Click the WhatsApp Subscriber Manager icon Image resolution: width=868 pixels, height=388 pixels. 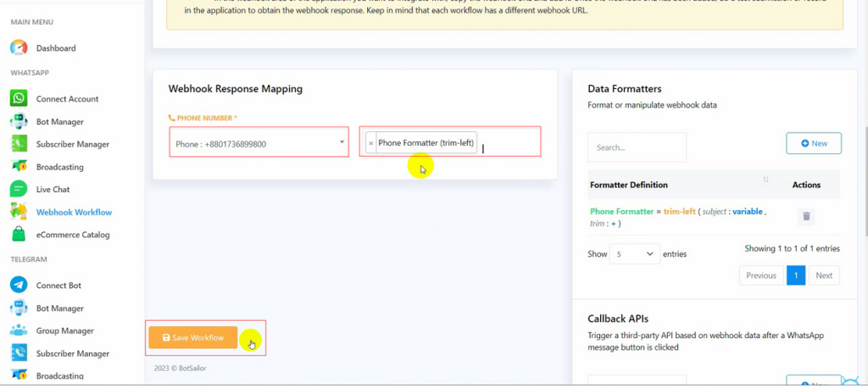pos(19,144)
